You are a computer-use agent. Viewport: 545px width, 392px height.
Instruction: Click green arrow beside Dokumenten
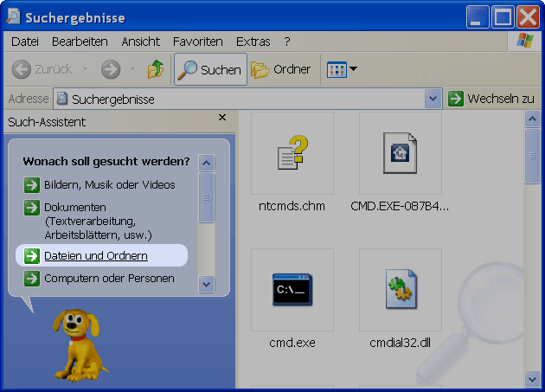[32, 208]
